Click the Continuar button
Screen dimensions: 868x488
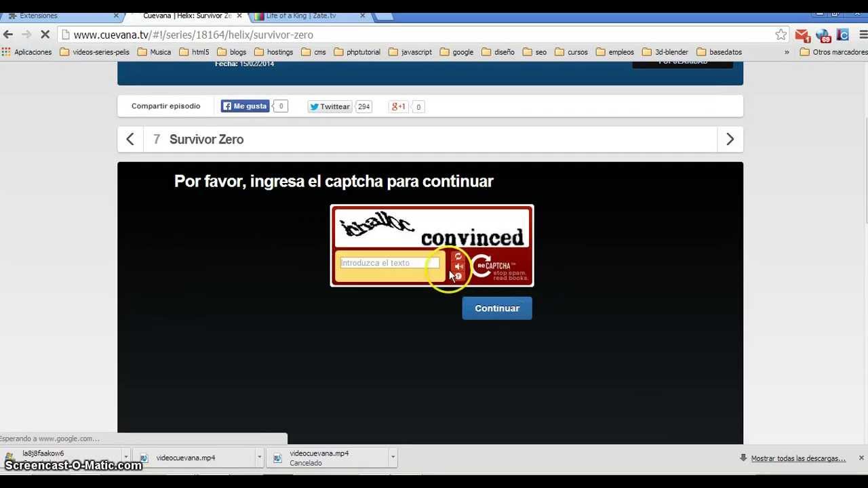[497, 308]
